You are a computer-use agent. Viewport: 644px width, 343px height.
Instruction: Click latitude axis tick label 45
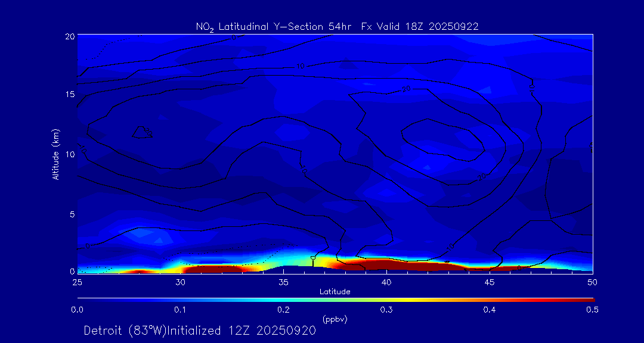490,282
